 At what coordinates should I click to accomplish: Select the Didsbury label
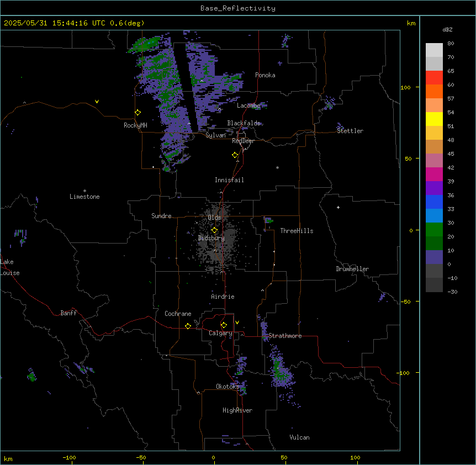click(211, 238)
